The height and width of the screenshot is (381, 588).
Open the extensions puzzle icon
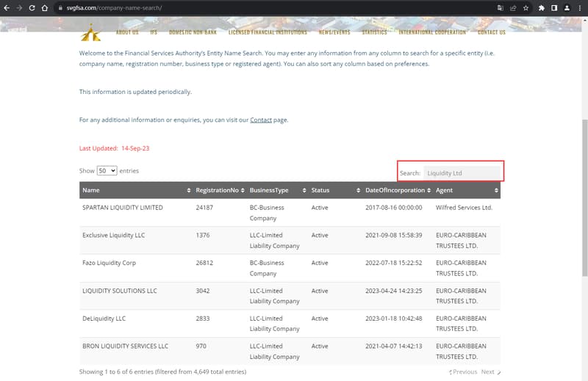[x=542, y=8]
